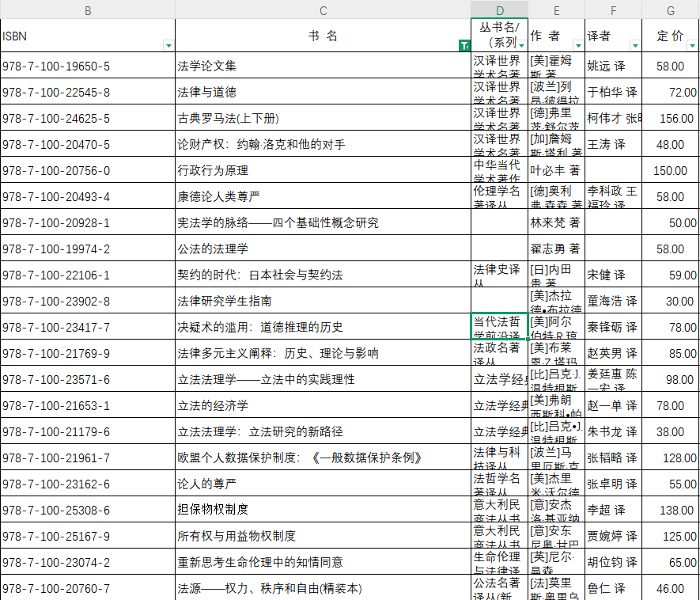Select column E header
This screenshot has height=600, width=700.
click(556, 9)
